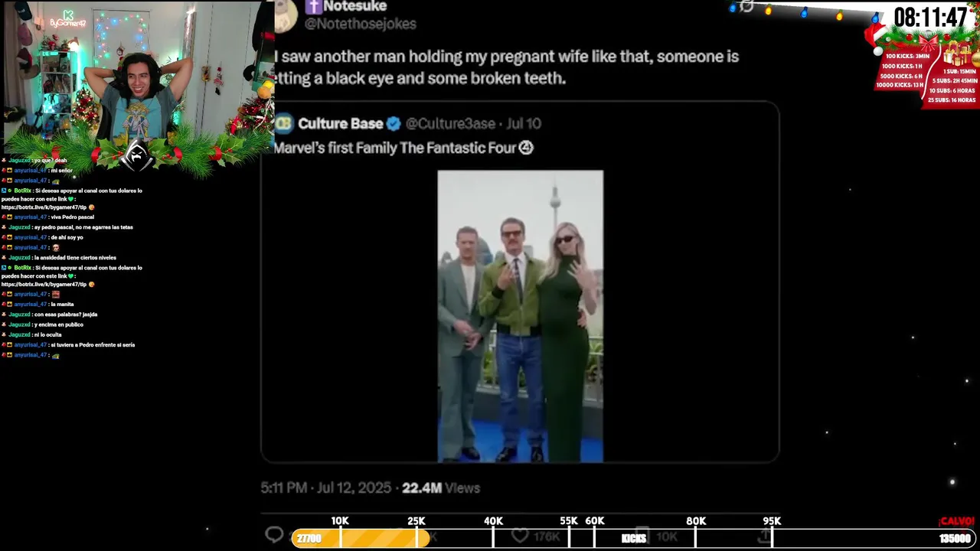The image size is (980, 551).
Task: Click the chat message 'la manita'
Action: (x=63, y=305)
